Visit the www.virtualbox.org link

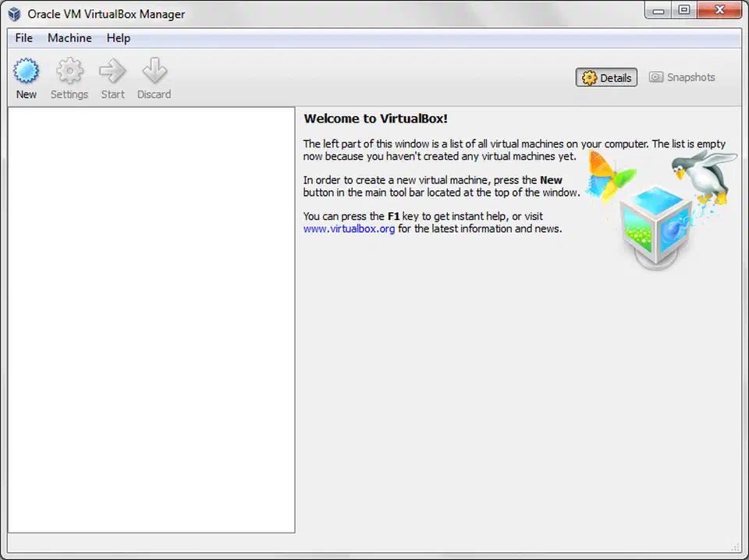coord(348,229)
